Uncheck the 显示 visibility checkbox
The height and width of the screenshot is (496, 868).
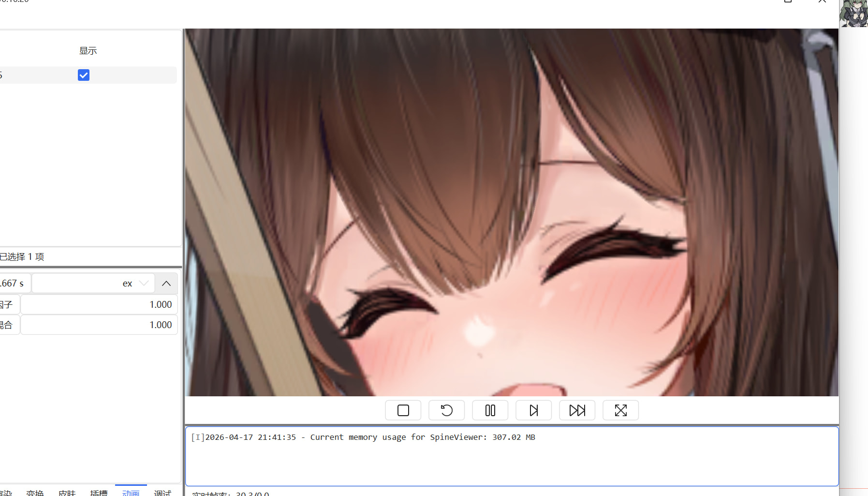(84, 75)
